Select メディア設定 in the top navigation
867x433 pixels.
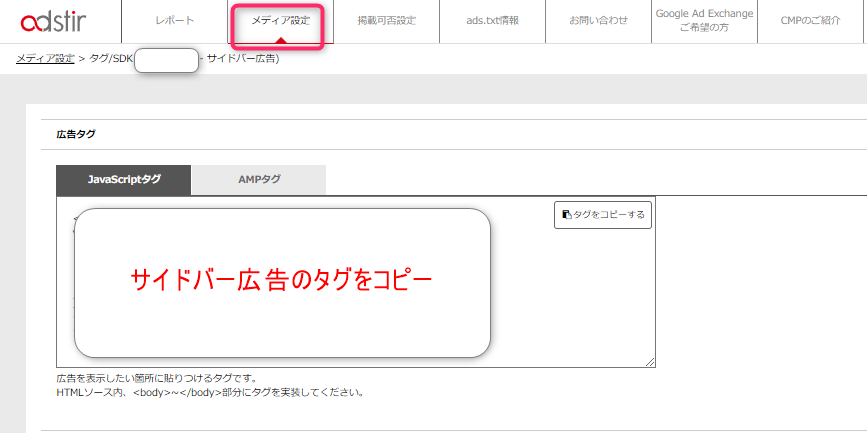tap(280, 21)
